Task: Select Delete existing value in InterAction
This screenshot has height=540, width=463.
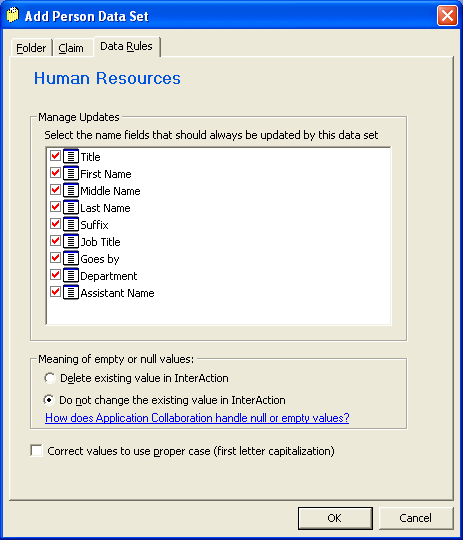Action: click(50, 378)
